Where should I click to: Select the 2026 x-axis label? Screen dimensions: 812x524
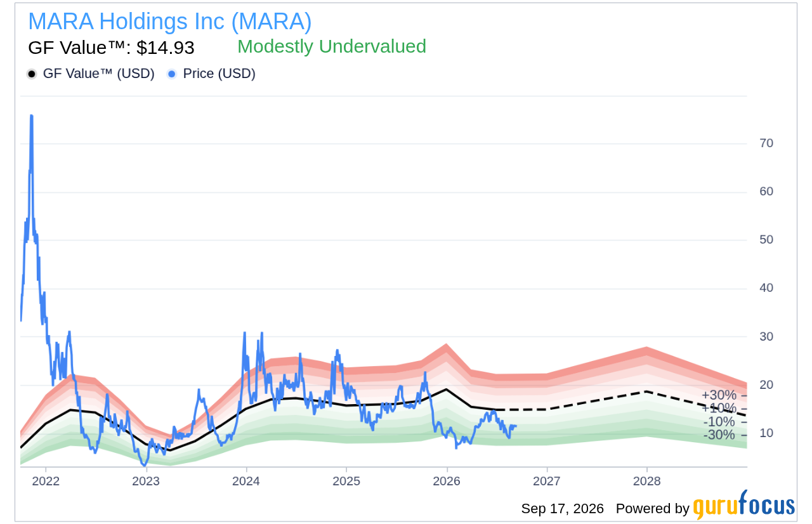click(447, 481)
